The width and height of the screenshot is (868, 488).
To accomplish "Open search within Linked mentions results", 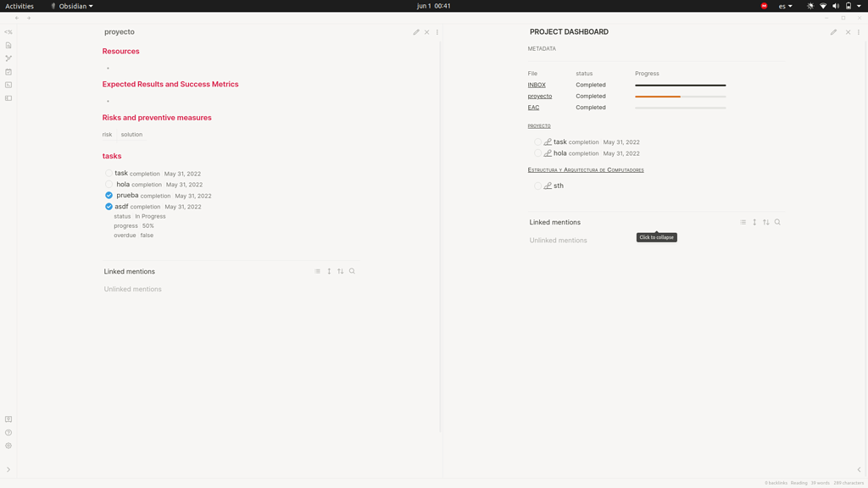I will [352, 271].
